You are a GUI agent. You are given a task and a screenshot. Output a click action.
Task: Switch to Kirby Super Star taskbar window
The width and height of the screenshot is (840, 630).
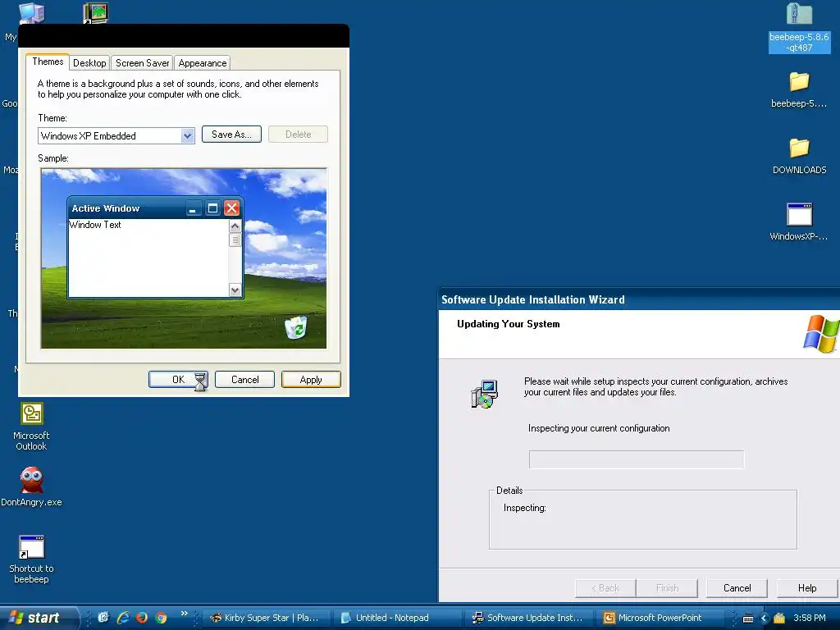[265, 618]
